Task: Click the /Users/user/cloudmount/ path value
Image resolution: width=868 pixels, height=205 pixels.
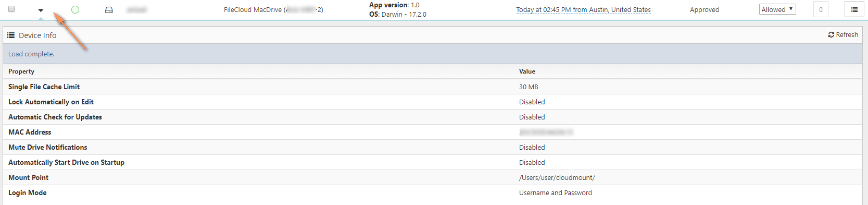Action: (x=557, y=178)
